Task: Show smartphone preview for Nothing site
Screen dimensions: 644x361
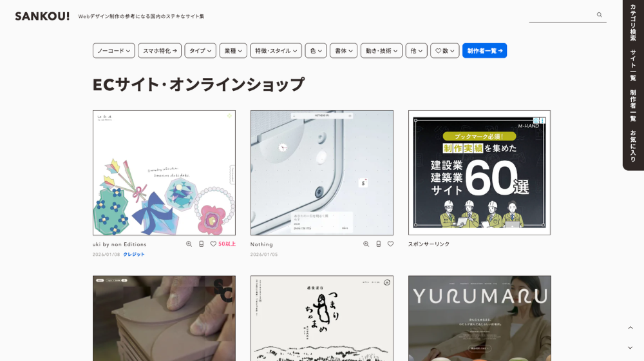Action: pyautogui.click(x=378, y=244)
